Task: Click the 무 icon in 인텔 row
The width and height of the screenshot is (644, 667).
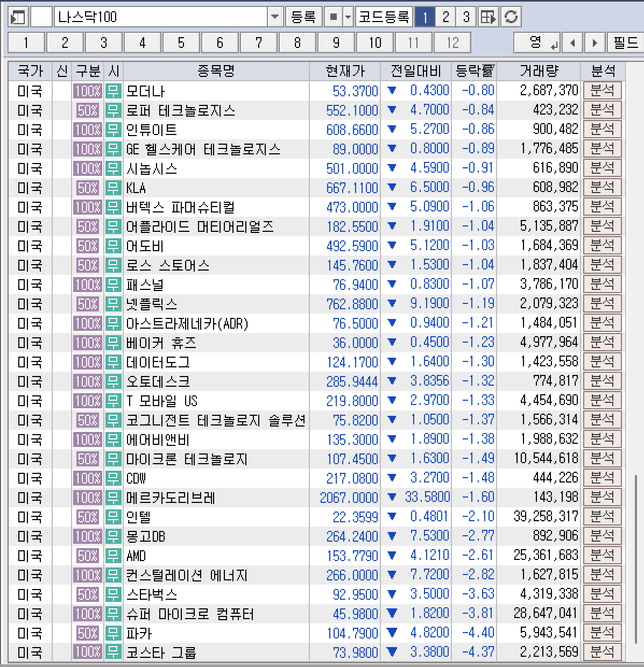Action: 113,517
